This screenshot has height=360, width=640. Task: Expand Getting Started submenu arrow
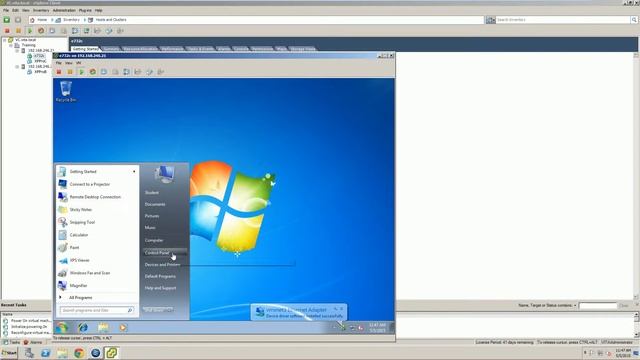pyautogui.click(x=134, y=171)
